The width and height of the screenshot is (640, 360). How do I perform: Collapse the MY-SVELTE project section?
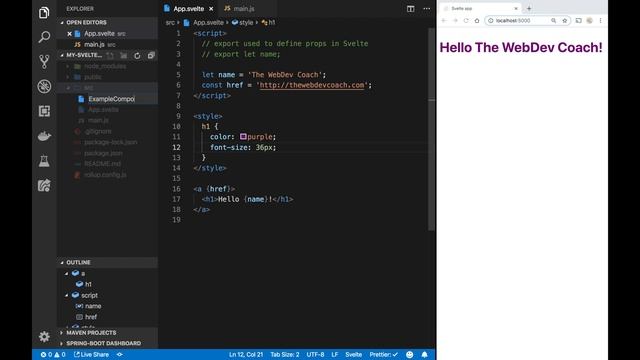coord(62,56)
